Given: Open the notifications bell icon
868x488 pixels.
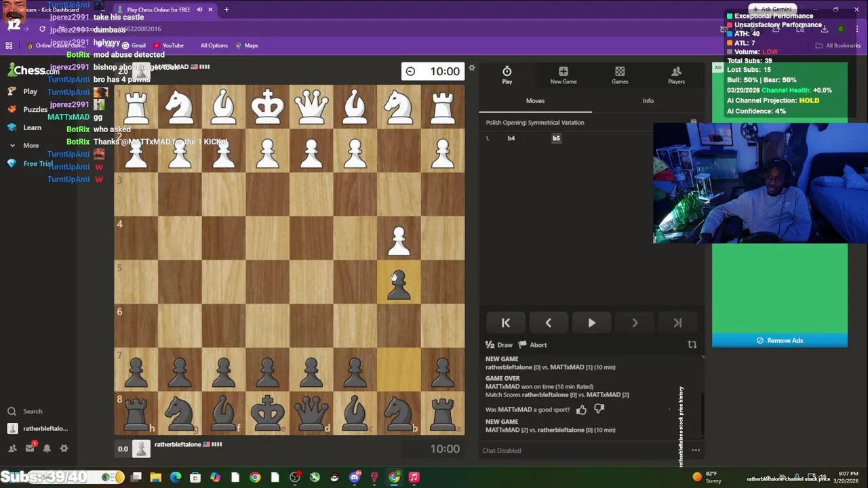Looking at the screenshot, I should tap(47, 448).
